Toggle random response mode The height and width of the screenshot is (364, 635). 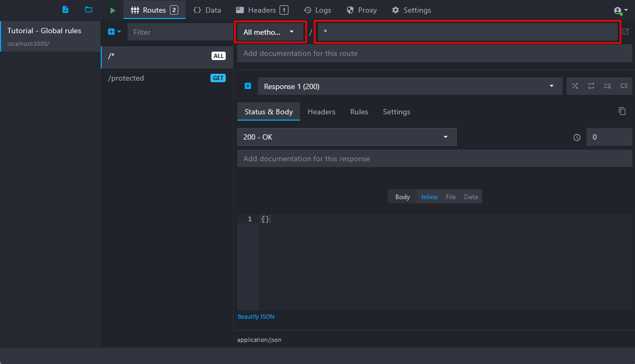tap(575, 86)
